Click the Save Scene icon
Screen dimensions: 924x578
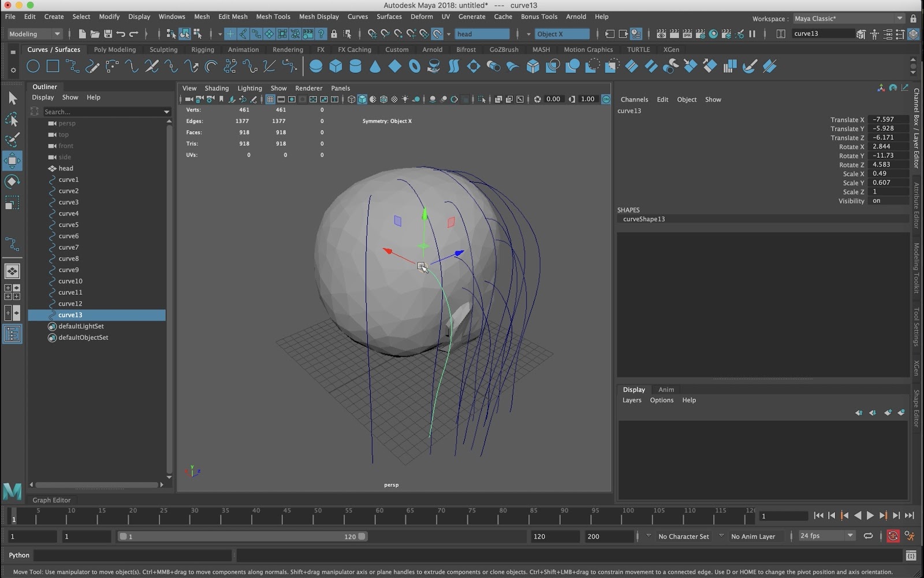click(x=107, y=34)
